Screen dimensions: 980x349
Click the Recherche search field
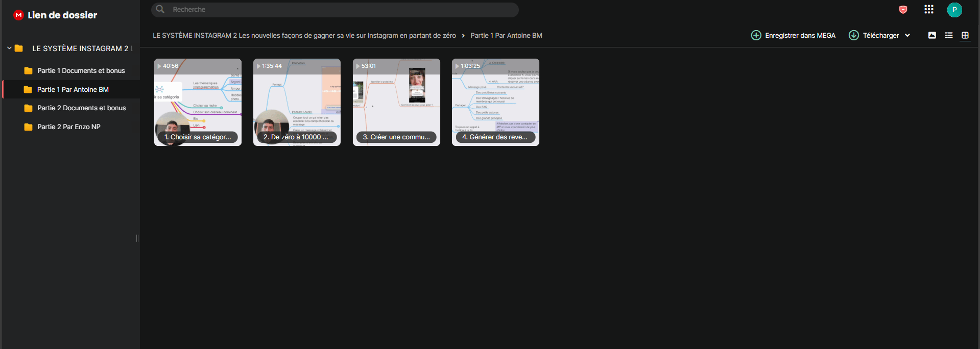334,10
